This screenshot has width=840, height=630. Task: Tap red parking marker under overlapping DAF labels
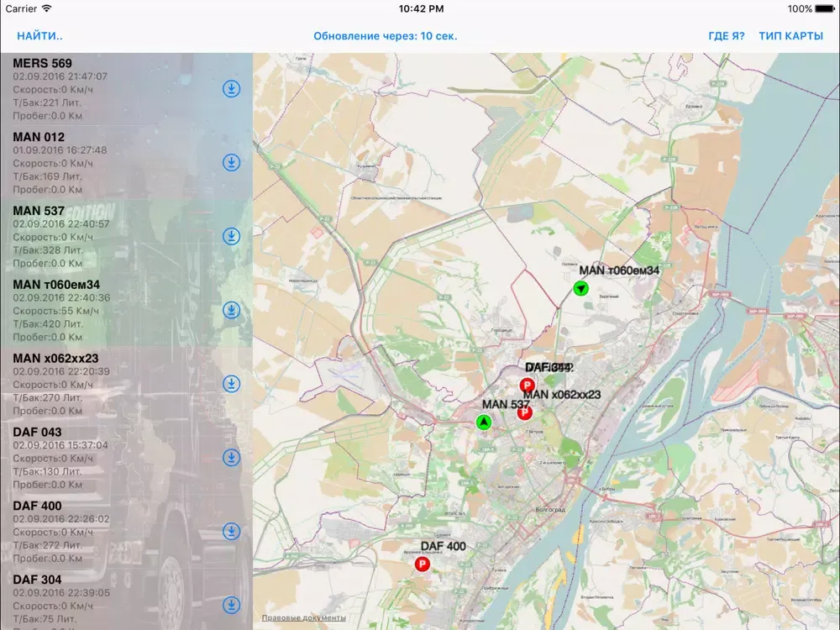[x=528, y=385]
